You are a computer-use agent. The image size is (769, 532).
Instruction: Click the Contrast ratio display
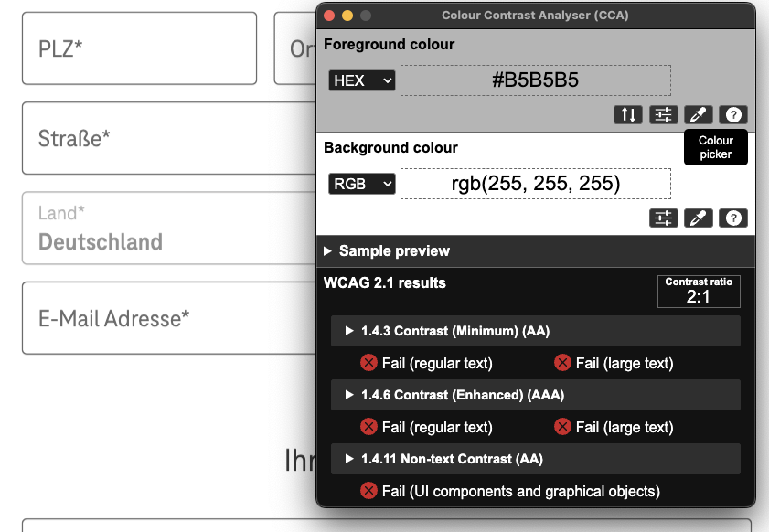pos(699,291)
